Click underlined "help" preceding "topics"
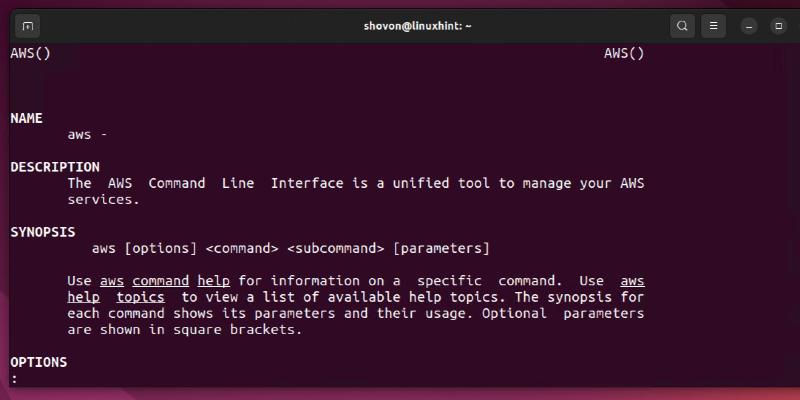 84,297
